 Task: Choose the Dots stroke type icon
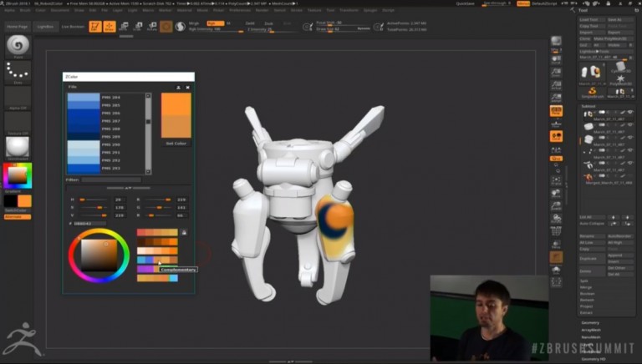pyautogui.click(x=18, y=73)
